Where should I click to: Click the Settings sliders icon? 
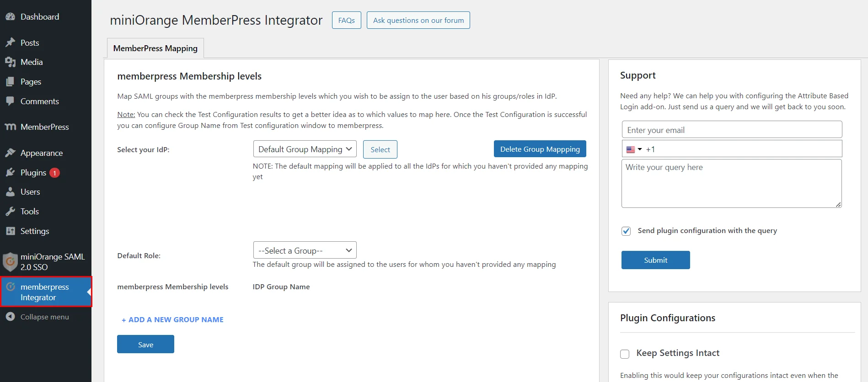point(10,231)
